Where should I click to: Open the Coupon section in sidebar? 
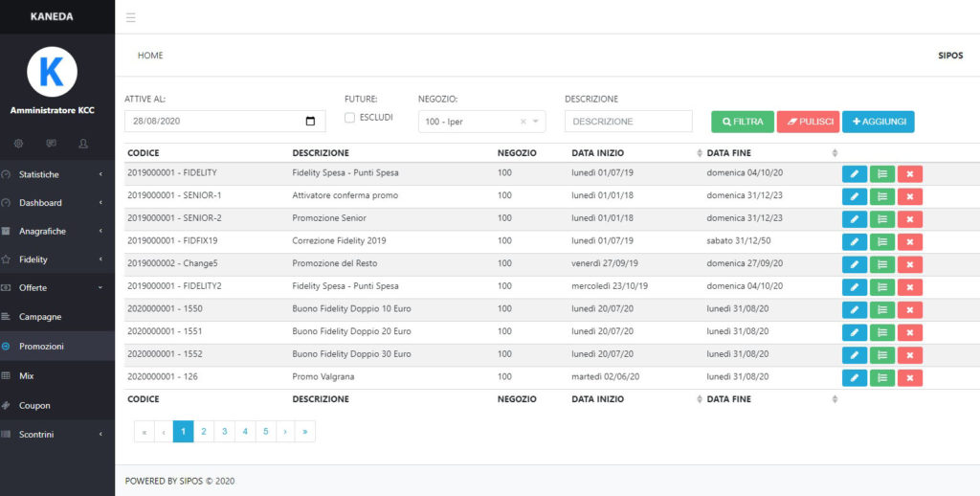click(x=34, y=405)
